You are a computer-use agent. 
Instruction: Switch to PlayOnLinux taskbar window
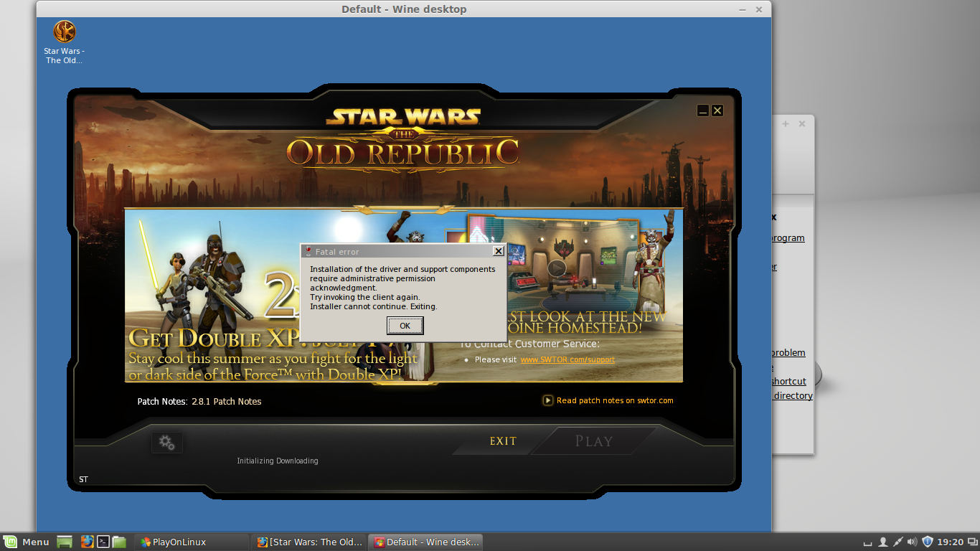point(192,542)
